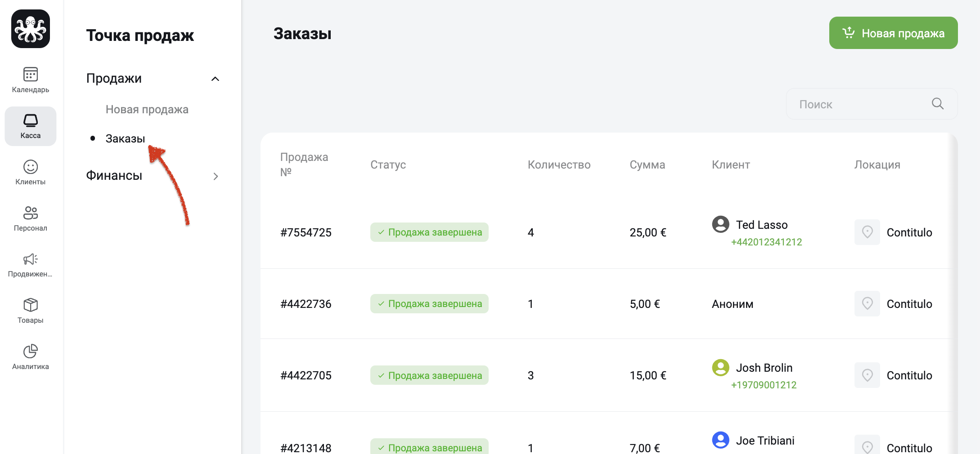
Task: Click Ted Lasso's avatar icon
Action: click(x=720, y=224)
